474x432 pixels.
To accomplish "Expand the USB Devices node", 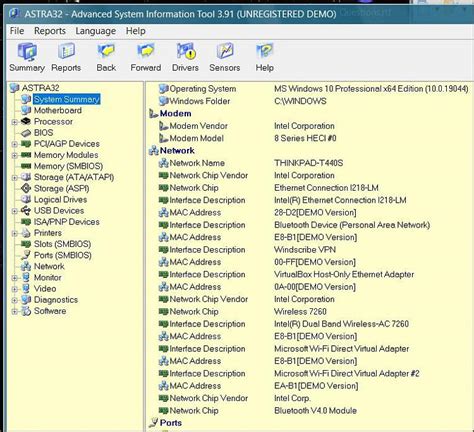I will coord(14,211).
